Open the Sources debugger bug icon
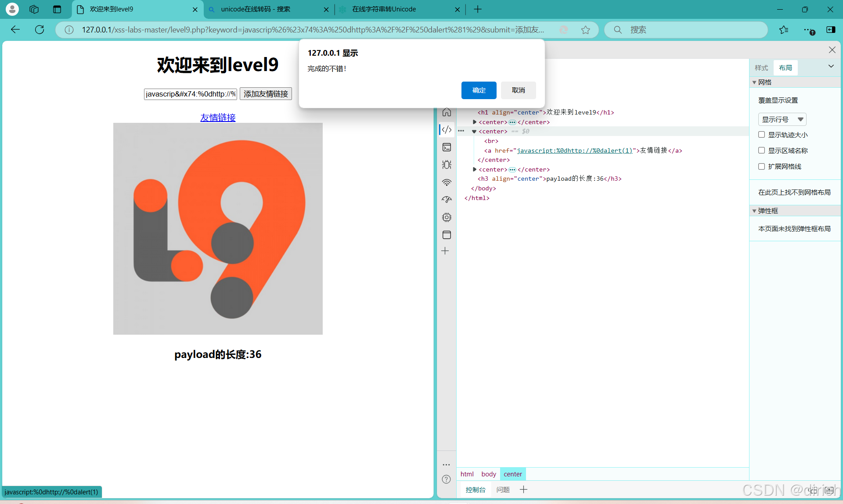Viewport: 843px width, 504px height. coord(447,164)
